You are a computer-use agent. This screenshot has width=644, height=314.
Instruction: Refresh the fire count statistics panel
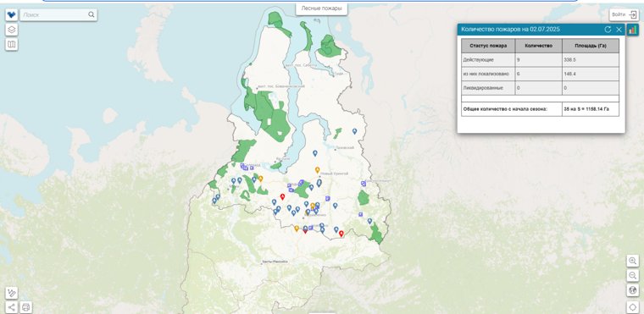click(x=608, y=30)
